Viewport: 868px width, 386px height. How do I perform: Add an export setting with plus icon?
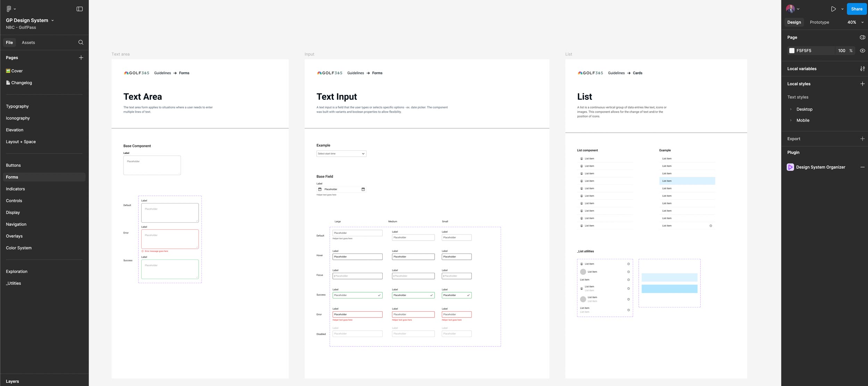click(x=862, y=139)
